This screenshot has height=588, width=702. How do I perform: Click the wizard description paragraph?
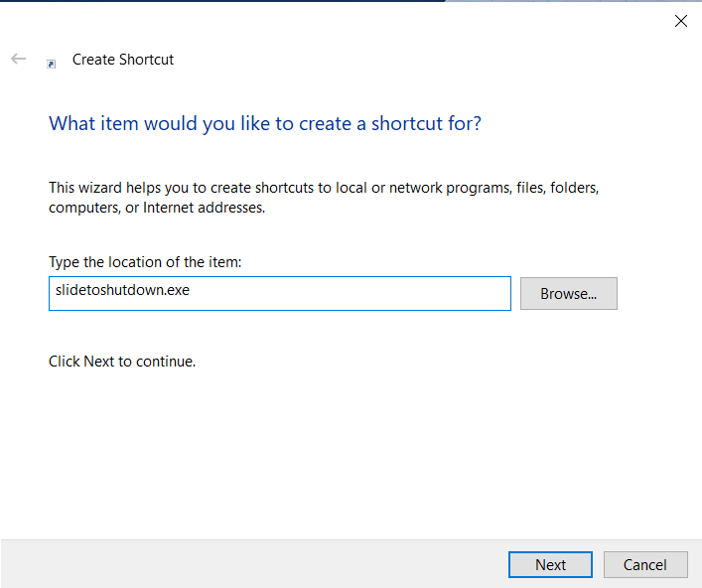324,198
